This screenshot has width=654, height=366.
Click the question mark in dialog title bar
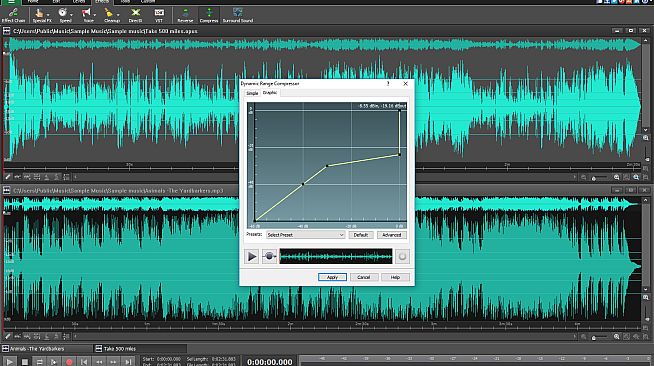(388, 84)
